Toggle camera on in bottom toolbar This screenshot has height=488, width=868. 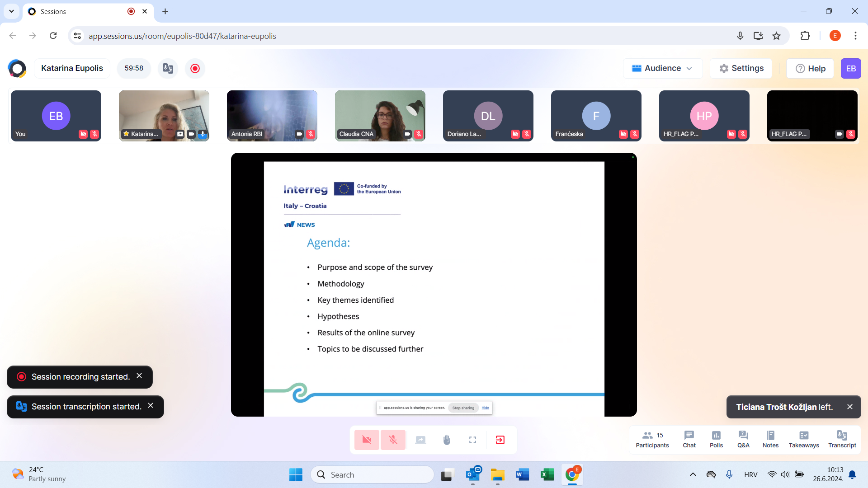pyautogui.click(x=367, y=440)
